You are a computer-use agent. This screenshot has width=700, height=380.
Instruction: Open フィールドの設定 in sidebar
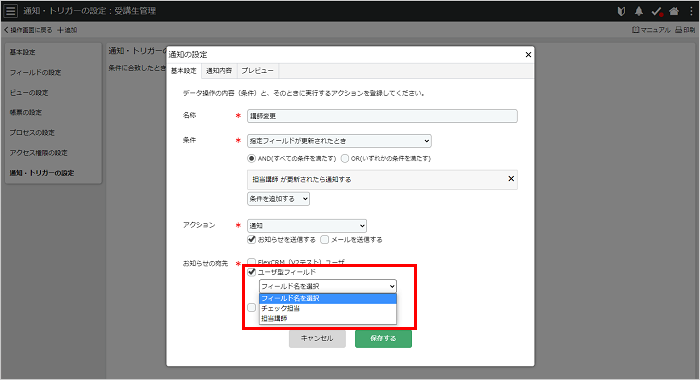(x=35, y=72)
